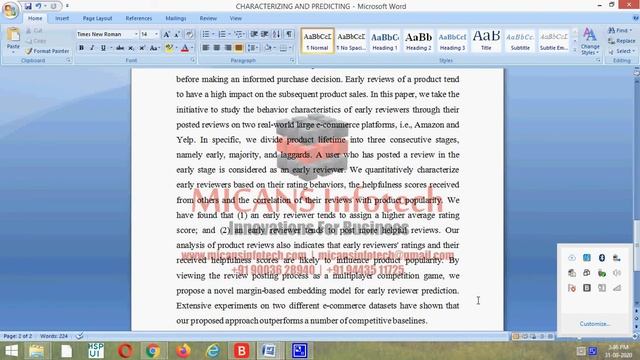Apply the Heading 1 style
The height and width of the screenshot is (360, 640).
(x=384, y=40)
